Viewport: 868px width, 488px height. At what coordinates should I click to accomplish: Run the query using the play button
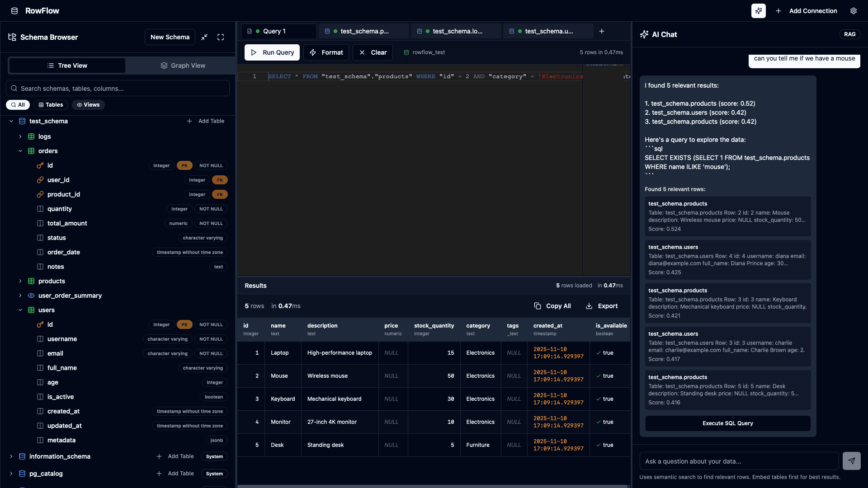(272, 52)
